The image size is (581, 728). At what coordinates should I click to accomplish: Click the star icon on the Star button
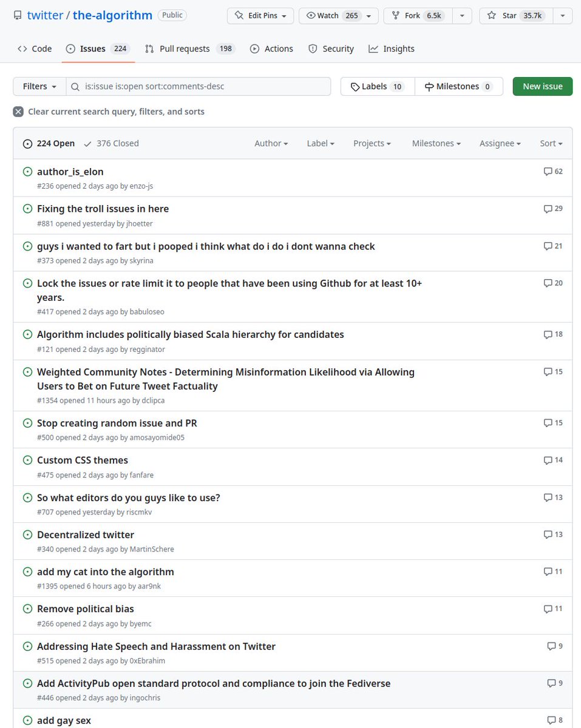[x=491, y=16]
